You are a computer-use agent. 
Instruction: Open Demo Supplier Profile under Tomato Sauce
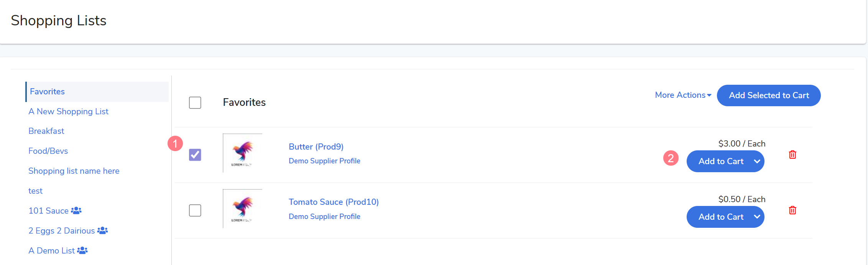point(324,216)
